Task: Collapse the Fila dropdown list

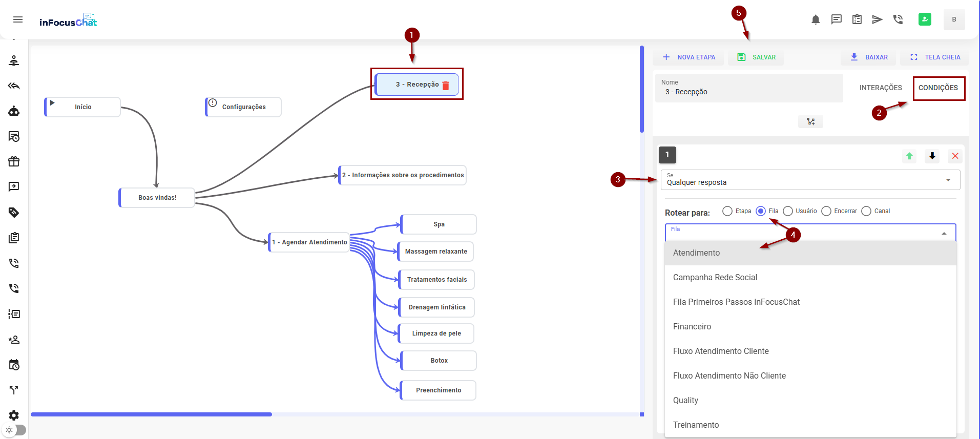Action: click(x=944, y=234)
